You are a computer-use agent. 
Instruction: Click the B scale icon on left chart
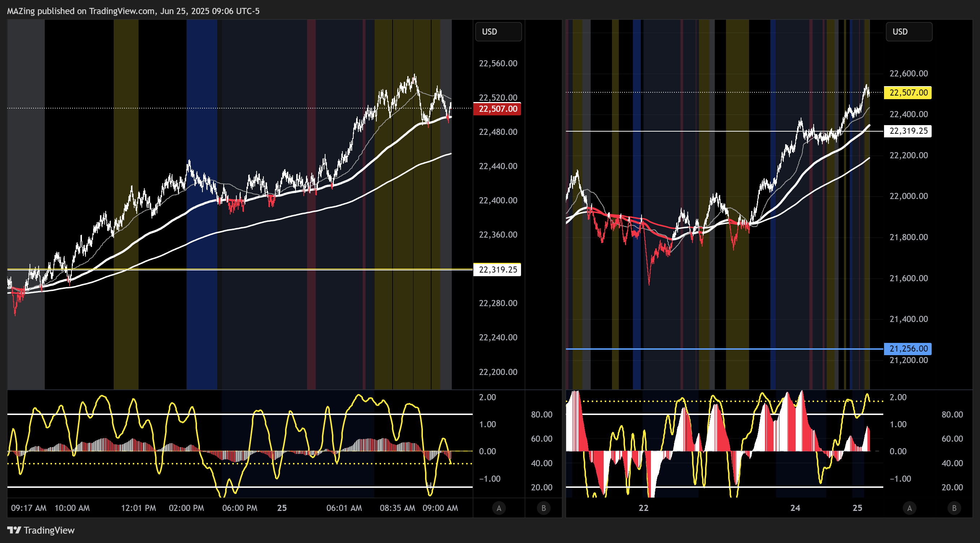544,508
